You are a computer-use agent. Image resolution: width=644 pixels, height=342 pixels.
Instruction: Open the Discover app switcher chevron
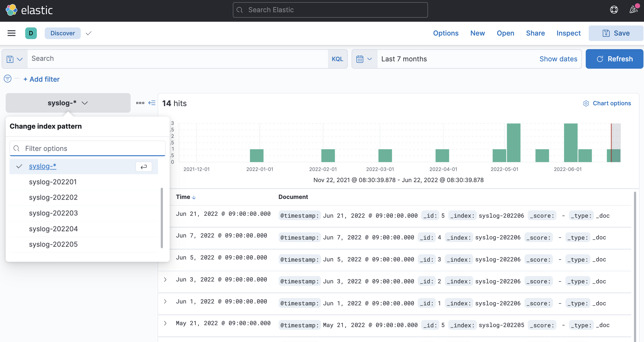pos(89,33)
